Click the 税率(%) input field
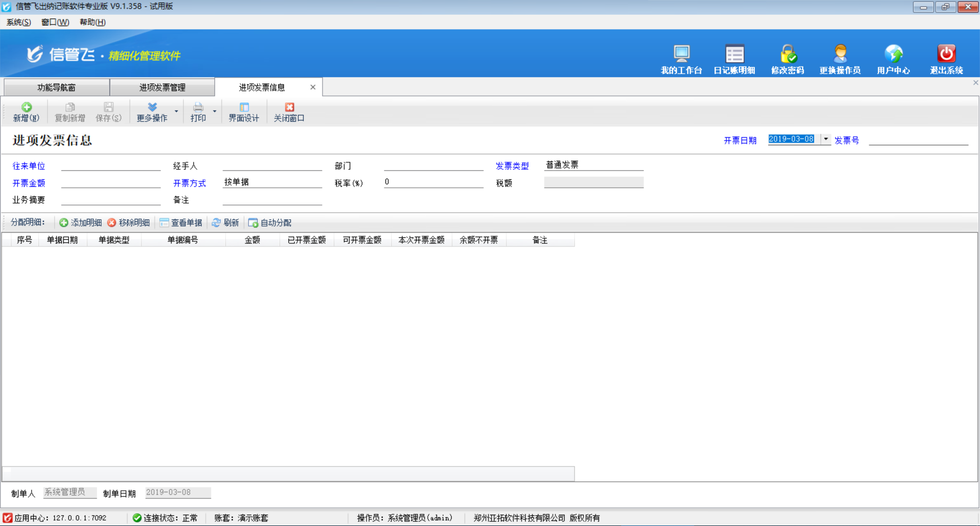This screenshot has width=980, height=526. 433,182
